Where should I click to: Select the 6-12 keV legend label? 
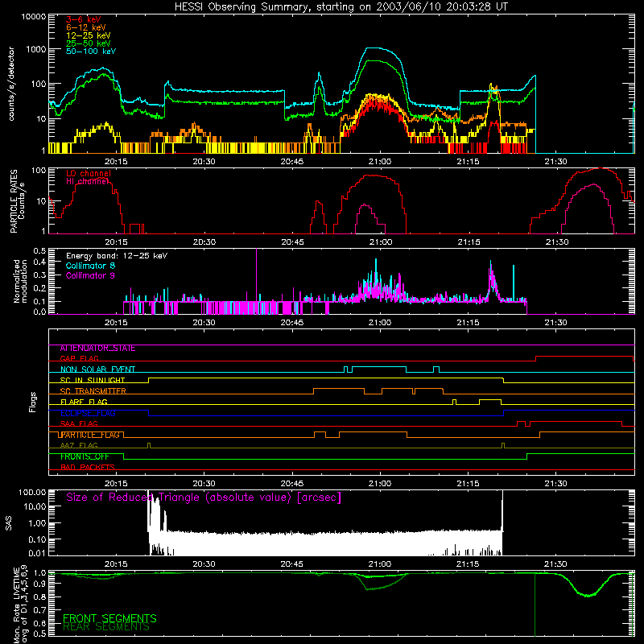coord(86,27)
